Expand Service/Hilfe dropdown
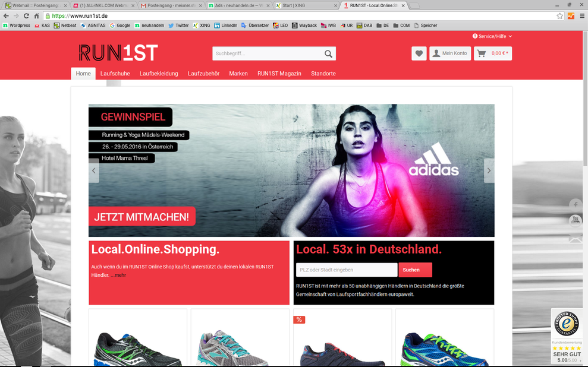588x367 pixels. [x=492, y=36]
